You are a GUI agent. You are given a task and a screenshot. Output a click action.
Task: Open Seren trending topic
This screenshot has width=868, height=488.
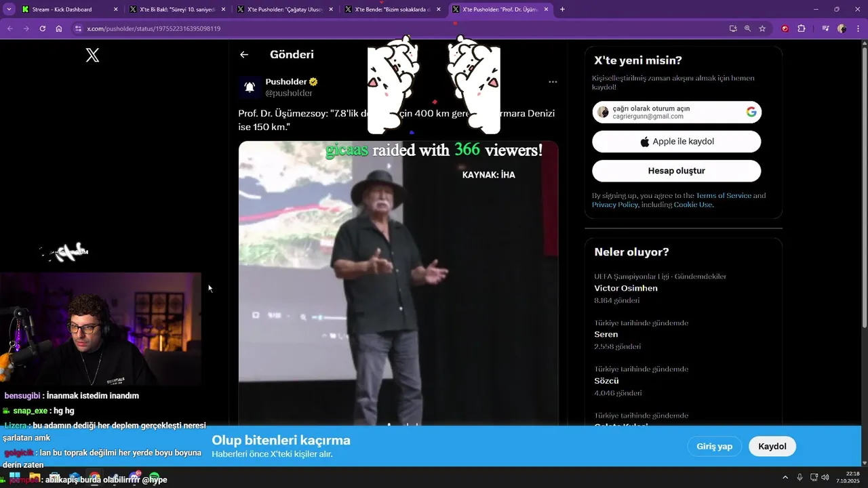pyautogui.click(x=606, y=334)
